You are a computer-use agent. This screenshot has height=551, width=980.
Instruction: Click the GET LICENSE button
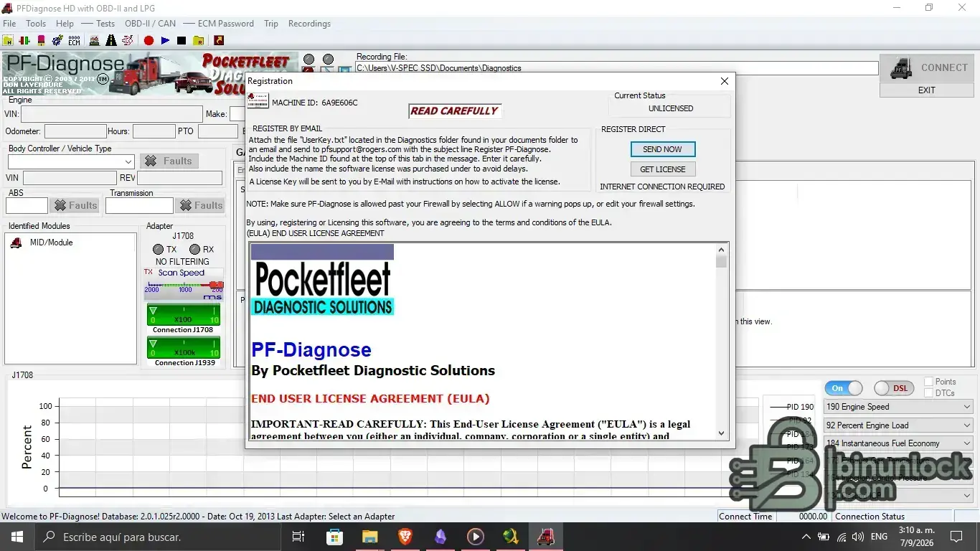(663, 169)
